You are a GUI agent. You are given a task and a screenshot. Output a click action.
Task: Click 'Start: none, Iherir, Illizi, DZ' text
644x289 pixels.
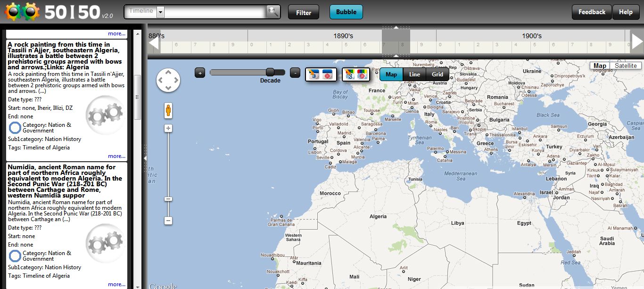coord(41,108)
